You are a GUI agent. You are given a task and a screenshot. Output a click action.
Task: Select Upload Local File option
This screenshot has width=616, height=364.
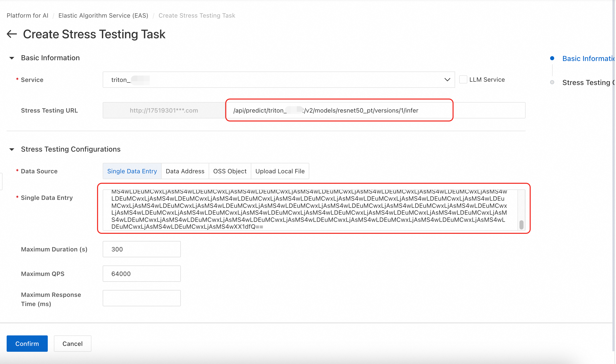[x=280, y=171]
